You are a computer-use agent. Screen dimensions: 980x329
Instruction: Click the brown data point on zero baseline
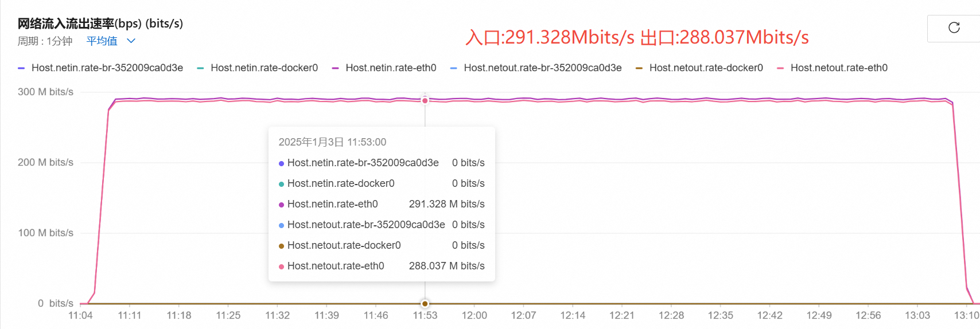click(425, 303)
